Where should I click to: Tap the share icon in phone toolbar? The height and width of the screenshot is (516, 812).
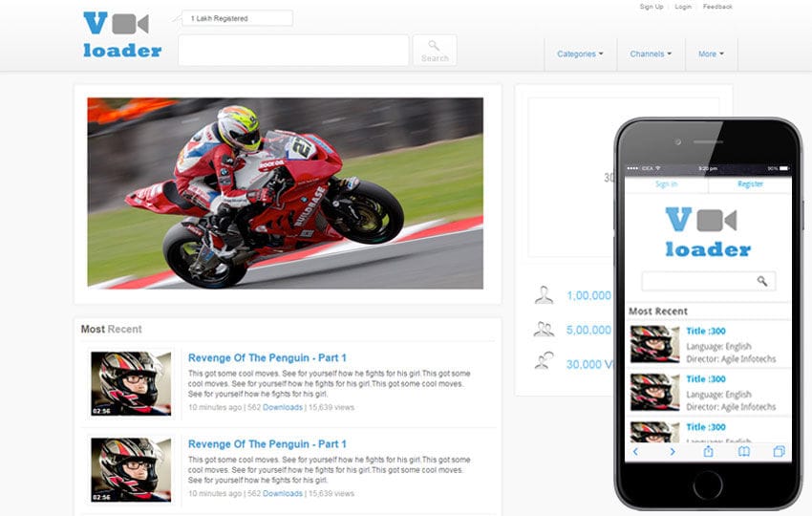pos(708,451)
